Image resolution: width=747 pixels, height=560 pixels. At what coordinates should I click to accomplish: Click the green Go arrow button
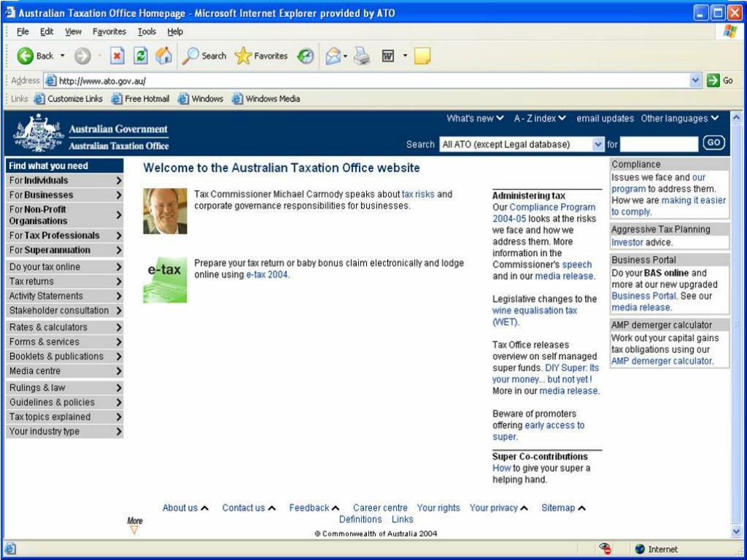click(713, 80)
